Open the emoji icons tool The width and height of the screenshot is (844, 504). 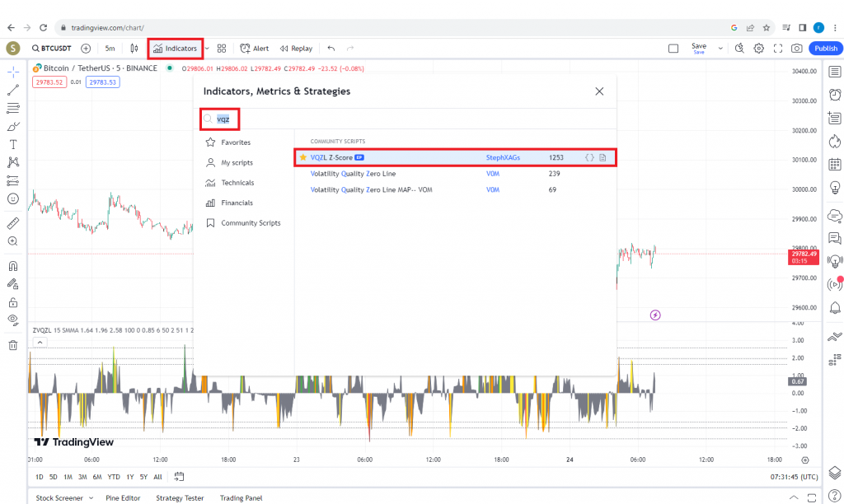[x=13, y=199]
